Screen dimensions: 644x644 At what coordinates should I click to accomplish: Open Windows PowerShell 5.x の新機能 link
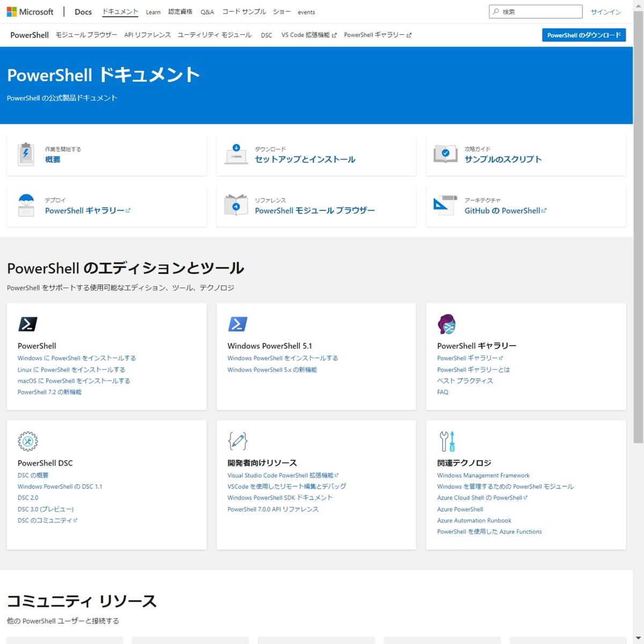[x=272, y=369]
